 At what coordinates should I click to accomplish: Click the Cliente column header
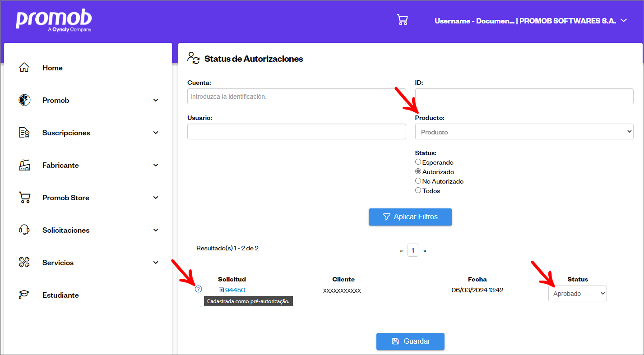pos(343,279)
